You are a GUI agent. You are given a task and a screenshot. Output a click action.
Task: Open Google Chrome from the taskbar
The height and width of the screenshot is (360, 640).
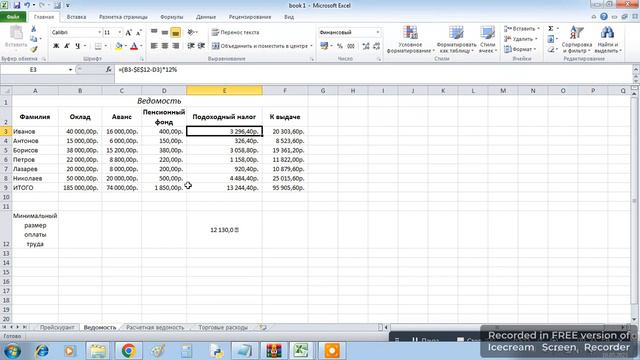pos(128,351)
